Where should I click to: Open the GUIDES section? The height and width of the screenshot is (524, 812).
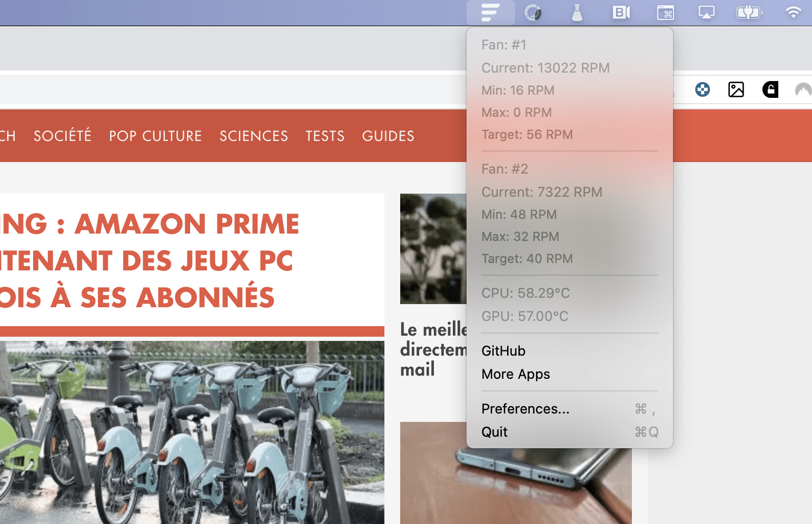[388, 136]
